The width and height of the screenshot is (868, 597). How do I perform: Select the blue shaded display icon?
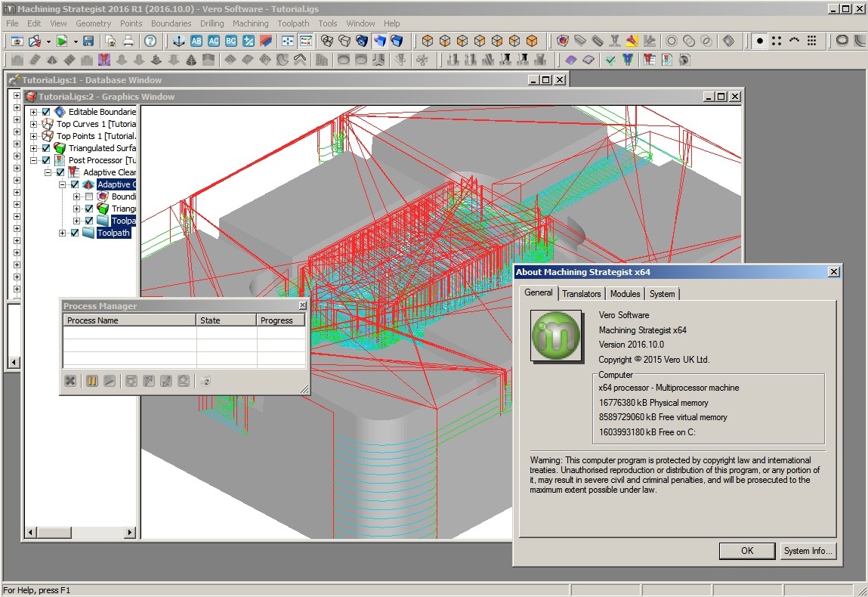[x=380, y=41]
